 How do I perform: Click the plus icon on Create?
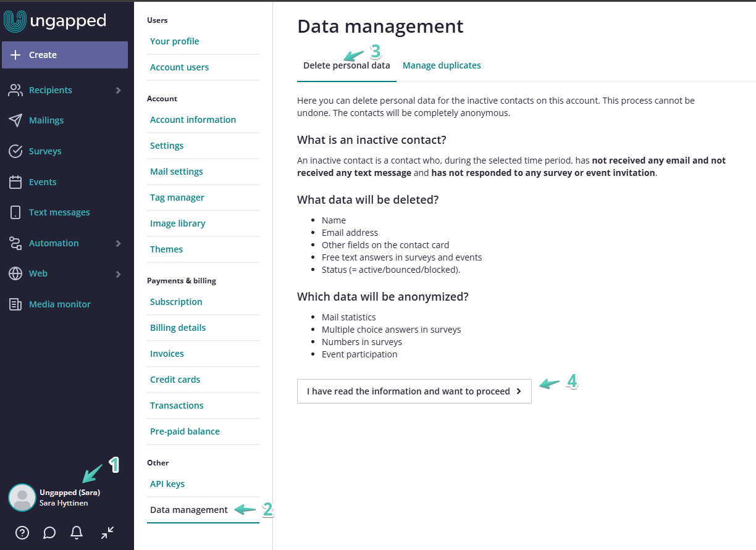tap(16, 55)
